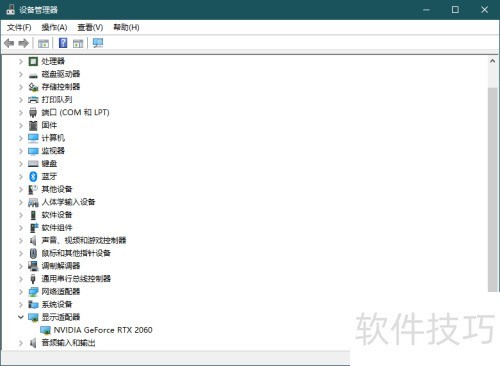Select the 网络适配器 network adapter icon
500x366 pixels.
pos(33,292)
